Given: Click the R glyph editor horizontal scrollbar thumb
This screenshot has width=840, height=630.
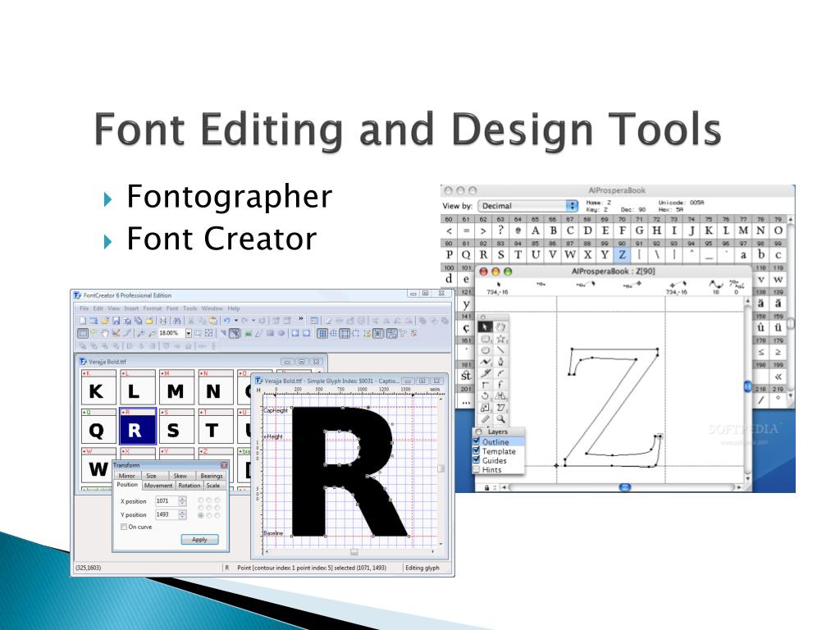Looking at the screenshot, I should click(x=354, y=551).
